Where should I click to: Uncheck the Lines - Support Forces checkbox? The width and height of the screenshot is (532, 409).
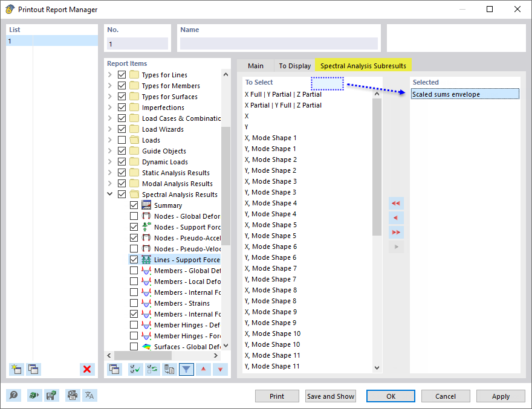(x=134, y=259)
